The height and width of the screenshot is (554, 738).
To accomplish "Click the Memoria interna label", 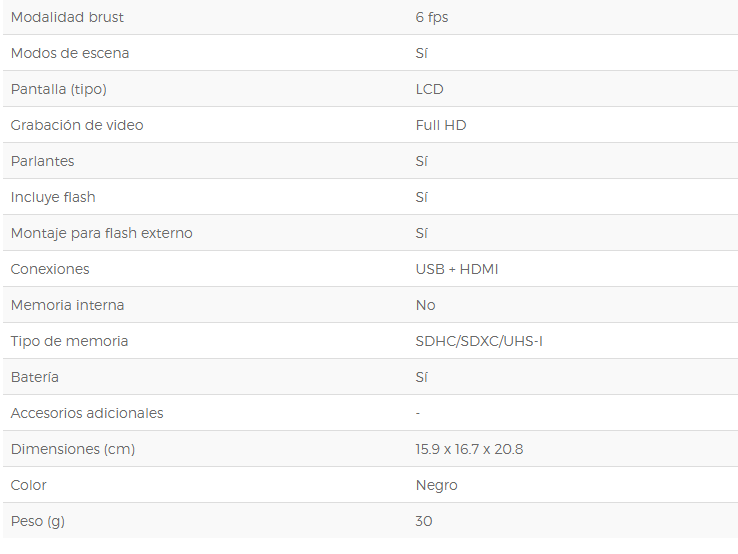I will (x=67, y=305).
